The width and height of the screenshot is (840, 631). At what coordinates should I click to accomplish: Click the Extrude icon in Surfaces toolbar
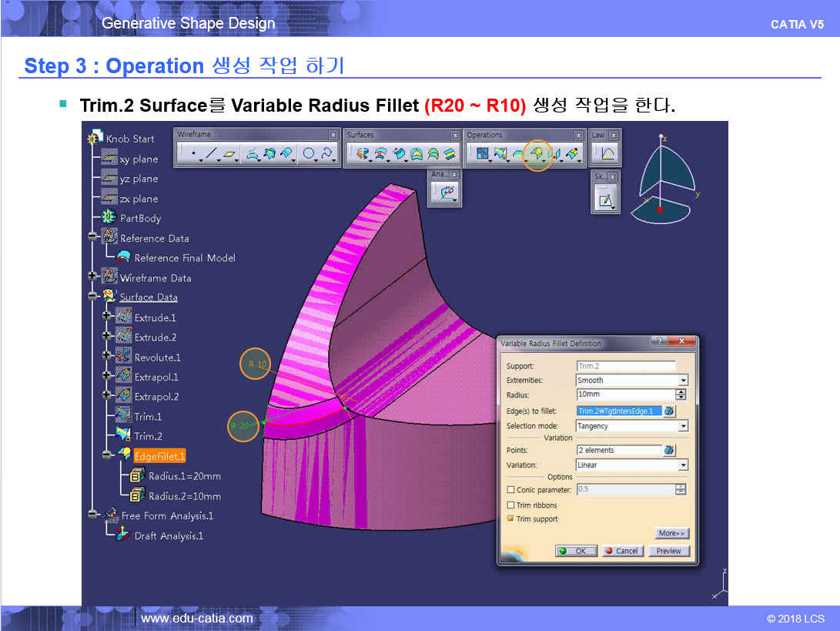pos(361,155)
